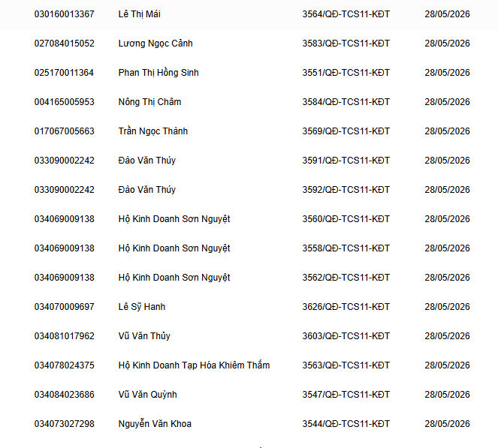Select decision 3544/QĐ-TCS11-KĐT entry

pyautogui.click(x=346, y=424)
